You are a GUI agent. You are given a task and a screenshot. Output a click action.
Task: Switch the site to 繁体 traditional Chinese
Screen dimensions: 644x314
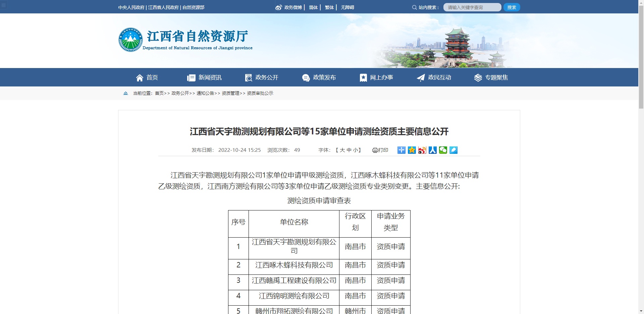[329, 7]
